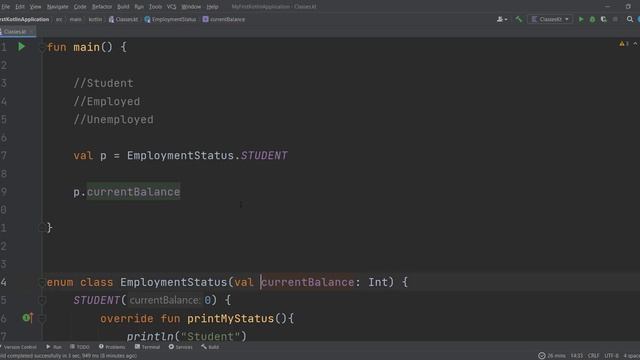This screenshot has width=640, height=360.
Task: Open the Problems tool window
Action: pyautogui.click(x=112, y=347)
